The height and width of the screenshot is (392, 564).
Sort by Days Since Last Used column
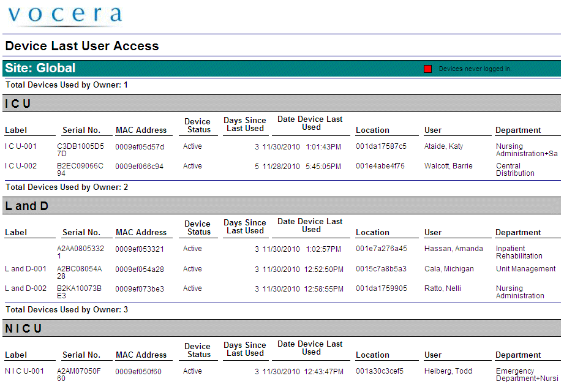244,124
